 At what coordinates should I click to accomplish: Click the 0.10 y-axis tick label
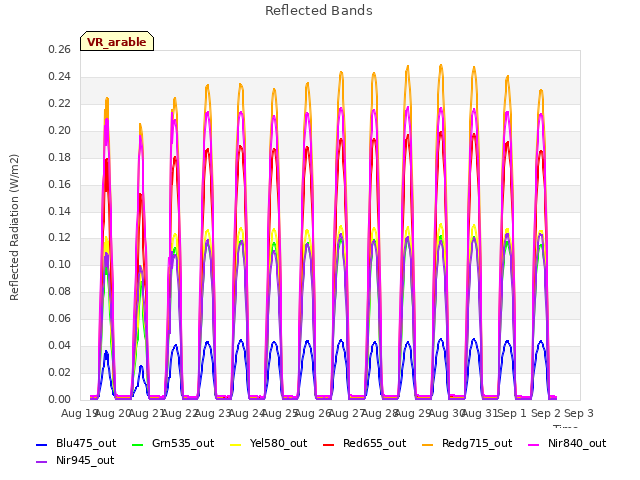[60, 265]
